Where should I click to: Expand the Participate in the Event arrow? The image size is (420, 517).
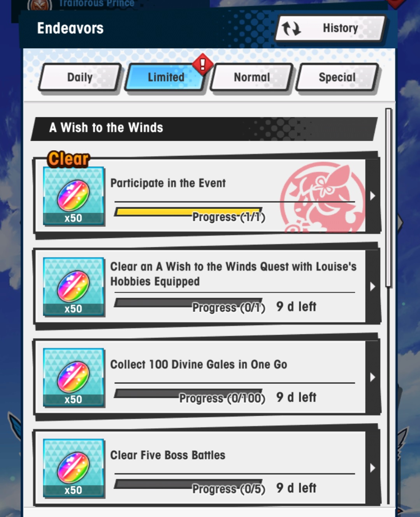click(x=373, y=196)
